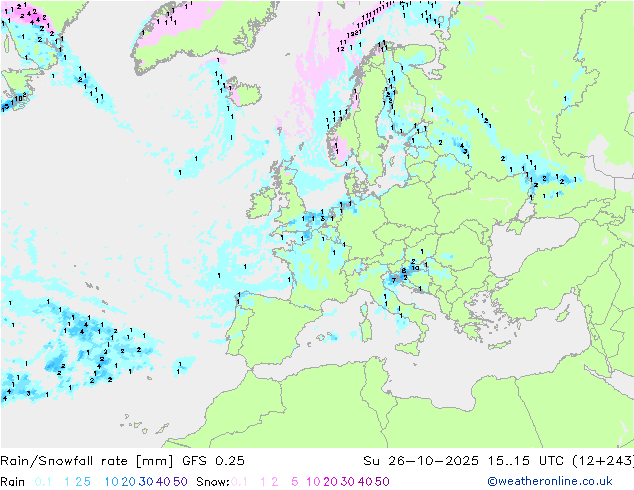Select the Rain legend value 40
The width and height of the screenshot is (634, 490).
coord(163,482)
